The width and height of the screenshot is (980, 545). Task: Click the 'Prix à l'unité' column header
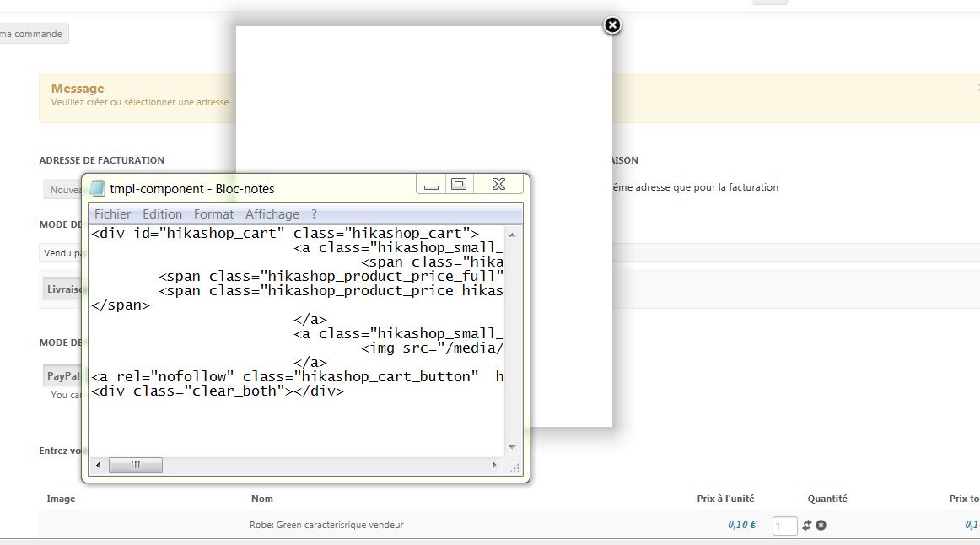coord(725,499)
